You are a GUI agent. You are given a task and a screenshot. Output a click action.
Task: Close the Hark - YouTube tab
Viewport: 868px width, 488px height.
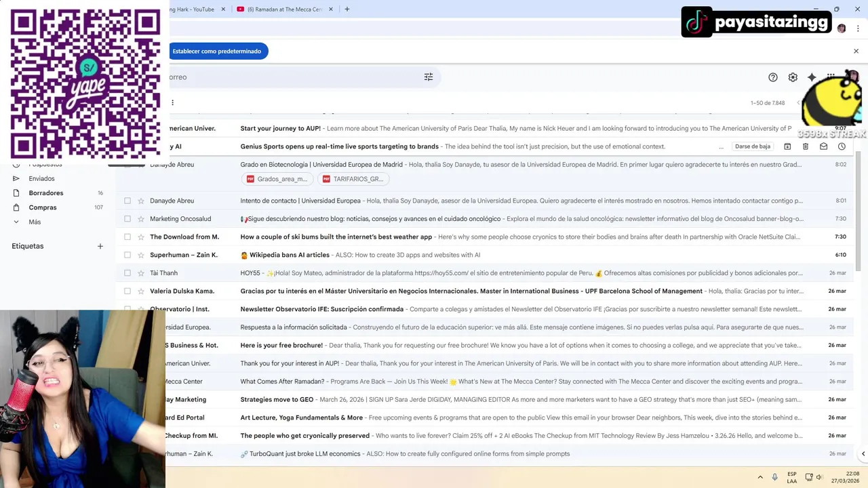(223, 9)
